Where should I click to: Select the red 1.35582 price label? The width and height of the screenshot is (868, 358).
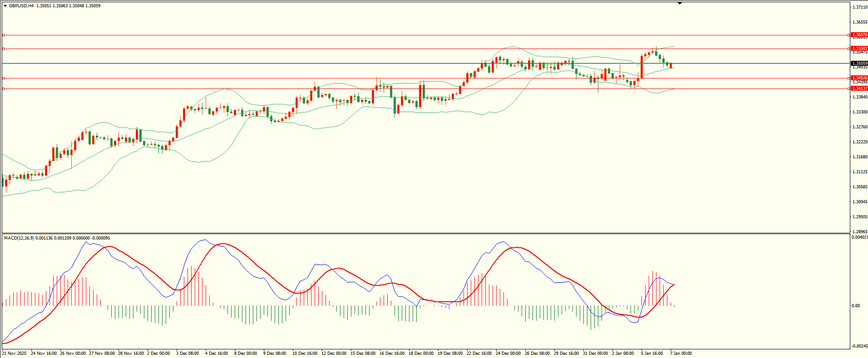point(859,49)
